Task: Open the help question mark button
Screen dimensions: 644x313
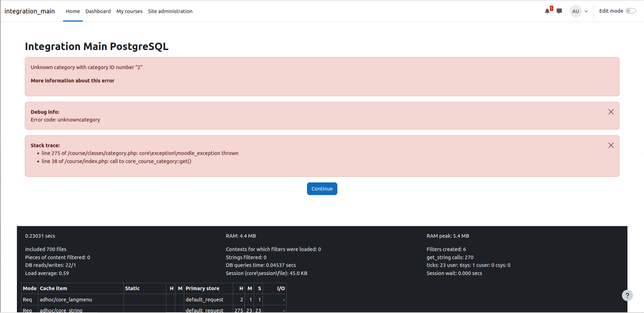Action: (x=627, y=295)
